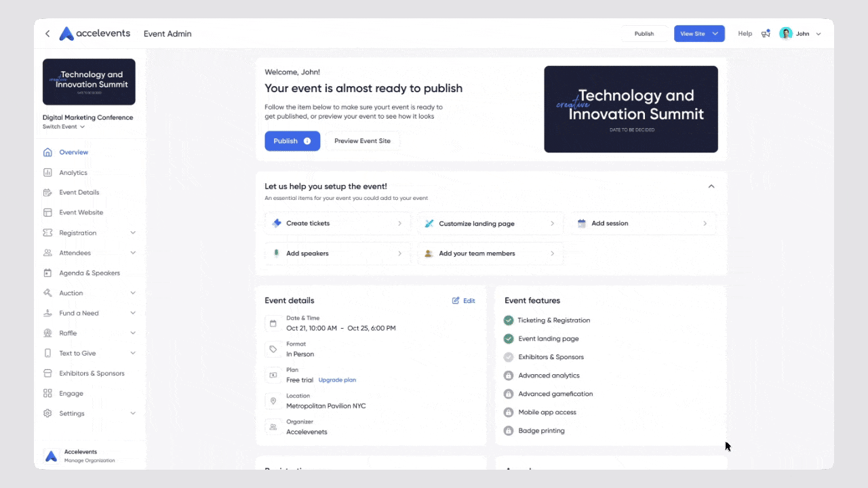
Task: Click the Add session calendar icon
Action: tap(582, 223)
